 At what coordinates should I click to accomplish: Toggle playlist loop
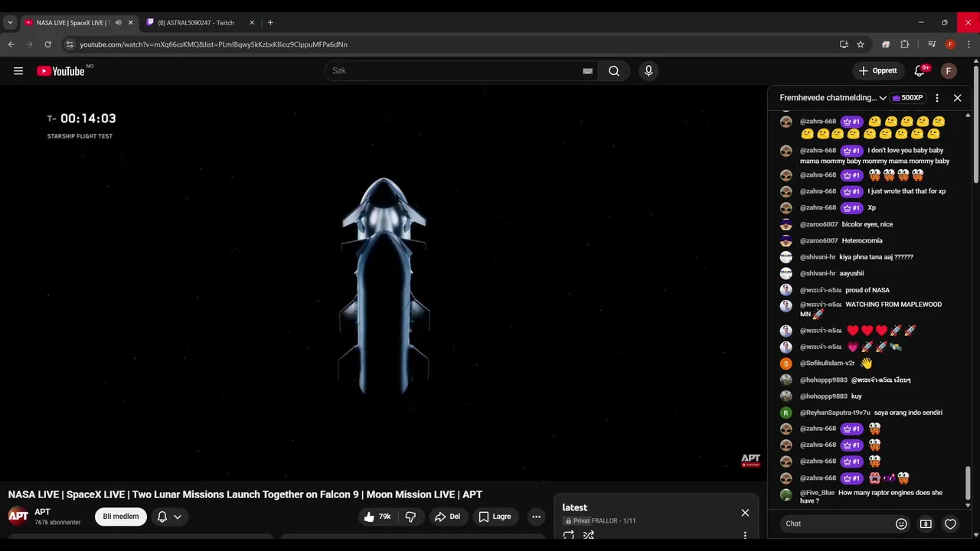[x=569, y=535]
